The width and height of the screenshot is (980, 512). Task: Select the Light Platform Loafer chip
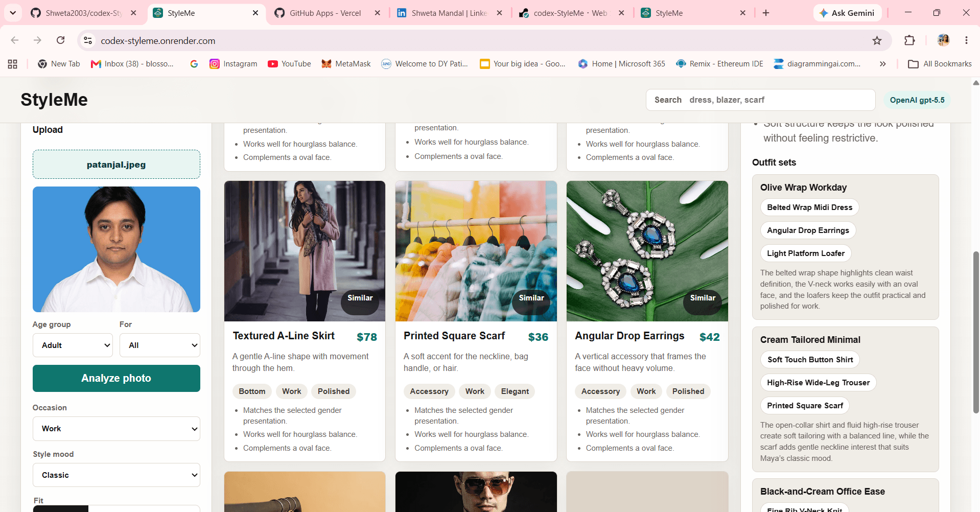[806, 253]
